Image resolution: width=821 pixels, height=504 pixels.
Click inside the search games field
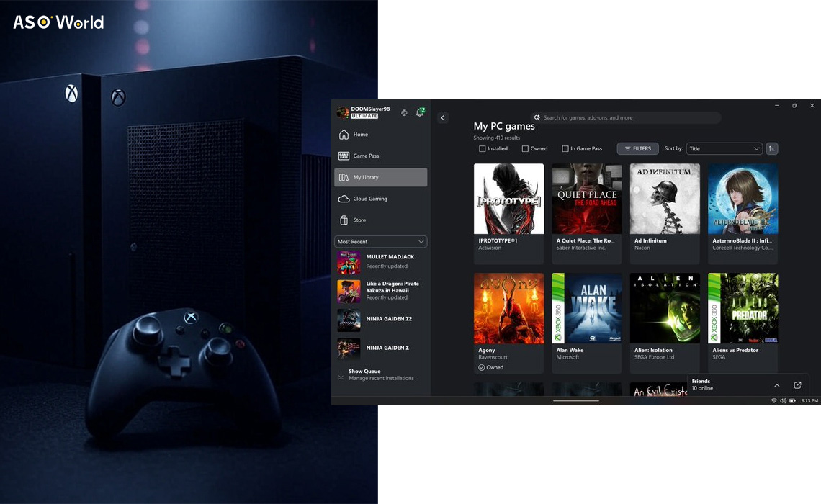click(627, 118)
